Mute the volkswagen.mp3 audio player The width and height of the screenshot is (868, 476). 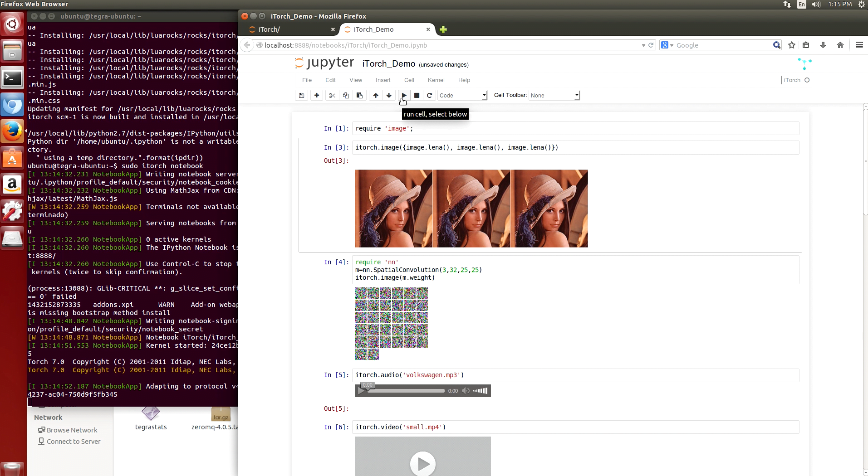466,391
